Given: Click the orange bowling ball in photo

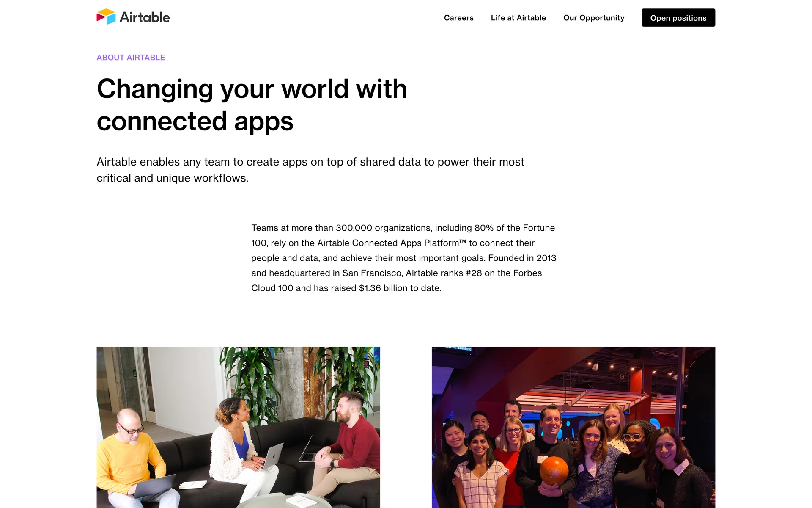Looking at the screenshot, I should (554, 470).
